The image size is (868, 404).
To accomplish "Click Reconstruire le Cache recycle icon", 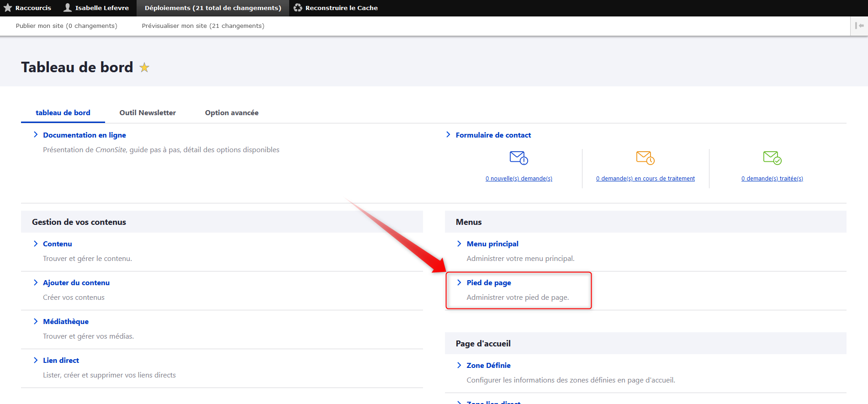I will (298, 8).
